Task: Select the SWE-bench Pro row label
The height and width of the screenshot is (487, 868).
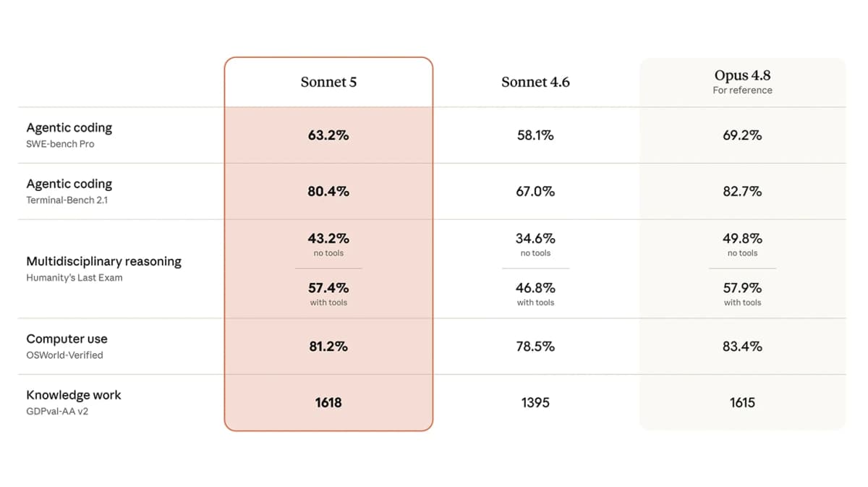Action: (60, 144)
